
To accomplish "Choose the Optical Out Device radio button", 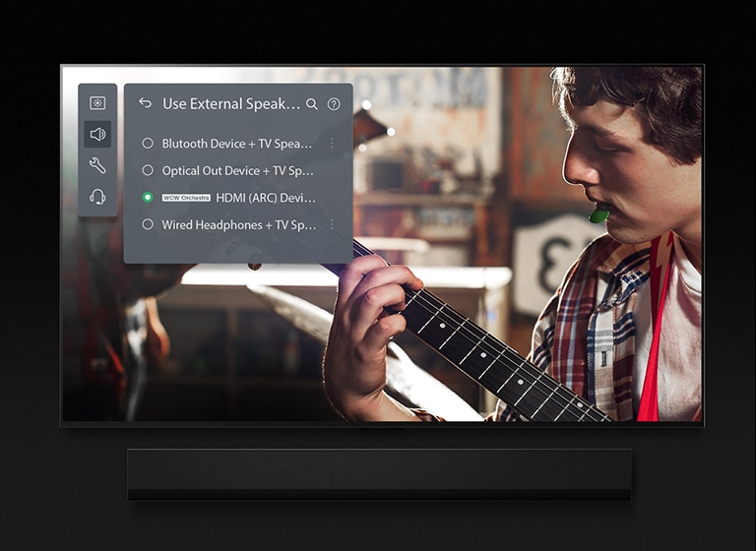I will pos(148,170).
